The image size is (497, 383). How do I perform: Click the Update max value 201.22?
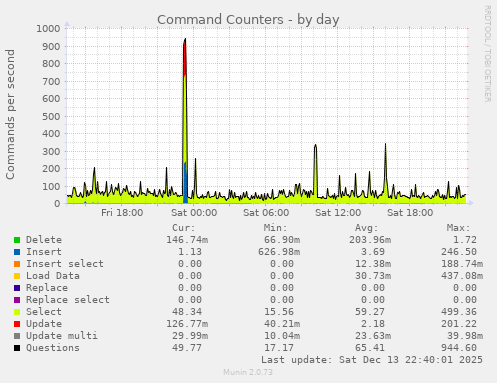point(459,324)
